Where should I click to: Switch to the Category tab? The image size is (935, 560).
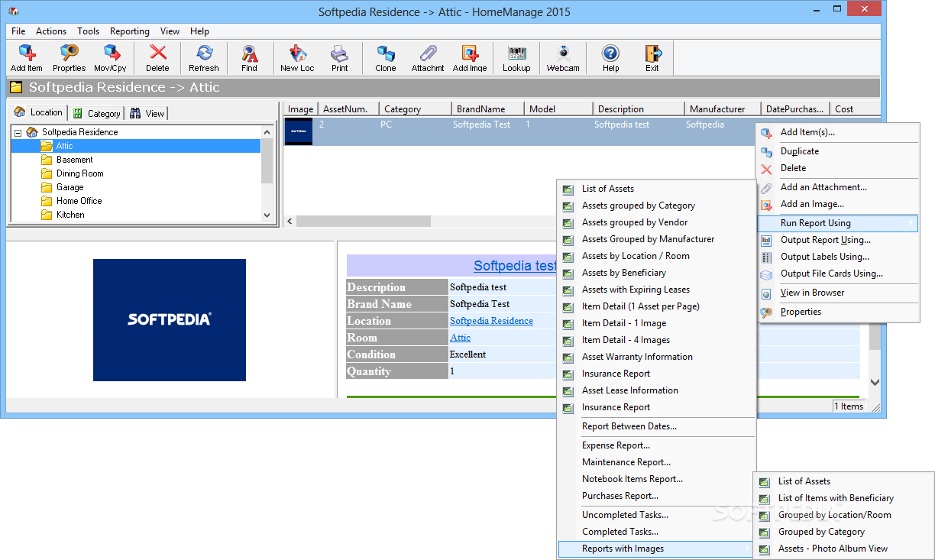coord(95,114)
